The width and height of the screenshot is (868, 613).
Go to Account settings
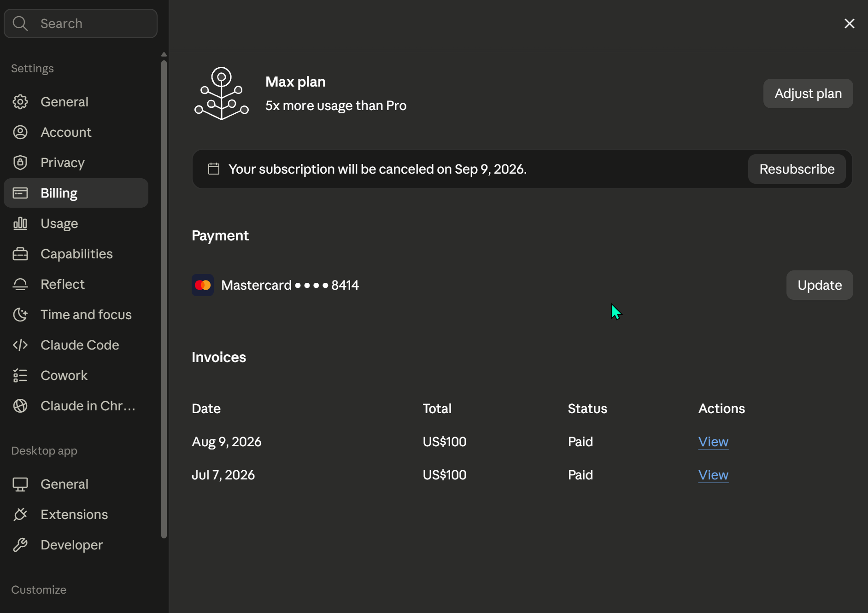(x=76, y=132)
